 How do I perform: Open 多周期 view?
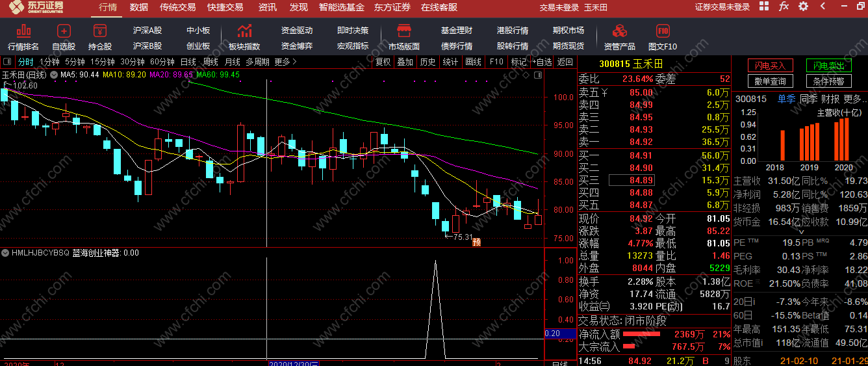pos(257,62)
